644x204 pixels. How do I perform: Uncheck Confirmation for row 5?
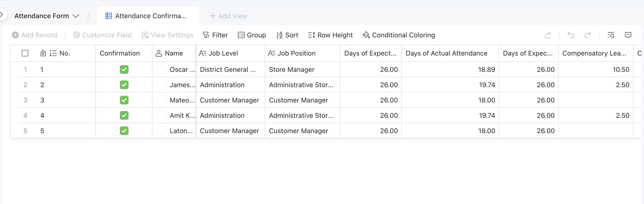(x=124, y=131)
